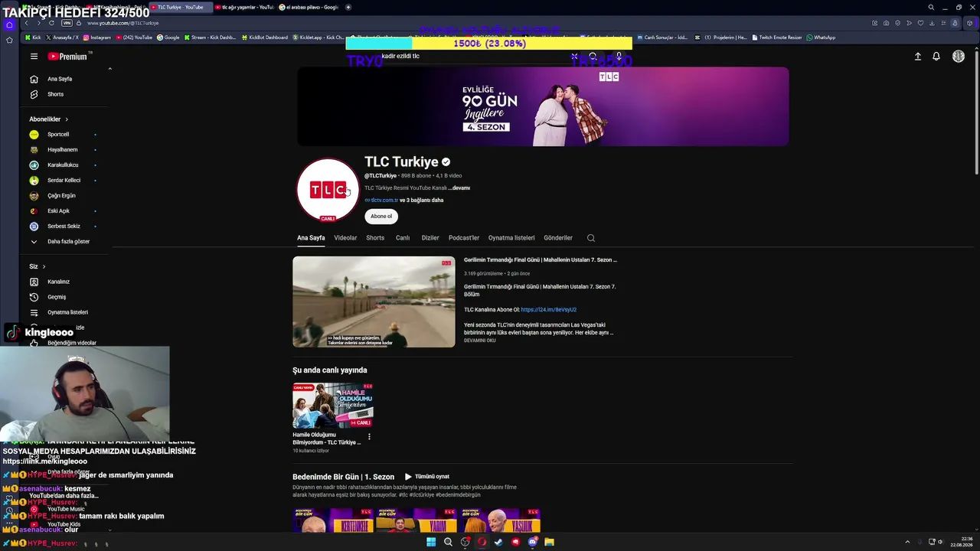
Task: Click the TLC Turkiye channel avatar
Action: [328, 189]
